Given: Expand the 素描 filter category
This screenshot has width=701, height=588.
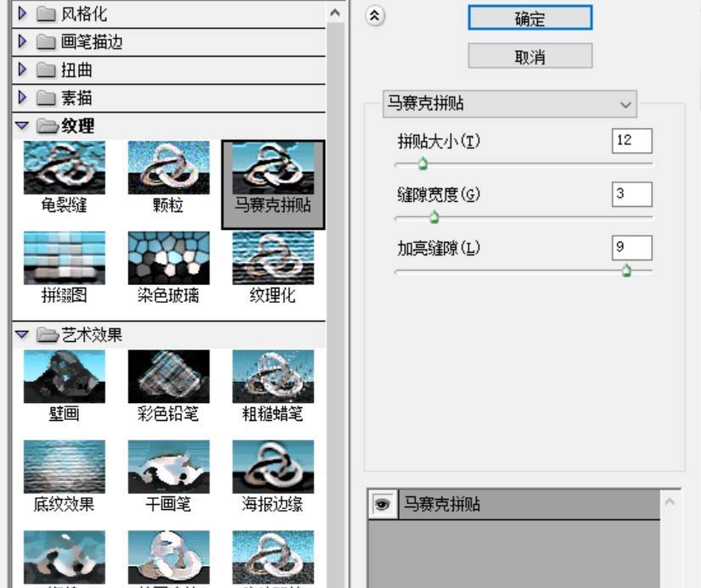Looking at the screenshot, I should [x=22, y=98].
